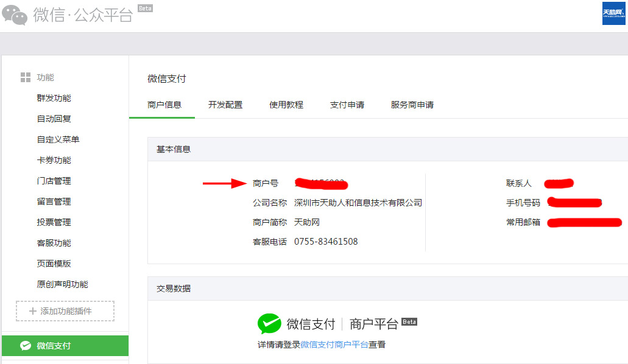Open 投票管理 in the sidebar
This screenshot has height=364, width=628.
click(x=54, y=222)
